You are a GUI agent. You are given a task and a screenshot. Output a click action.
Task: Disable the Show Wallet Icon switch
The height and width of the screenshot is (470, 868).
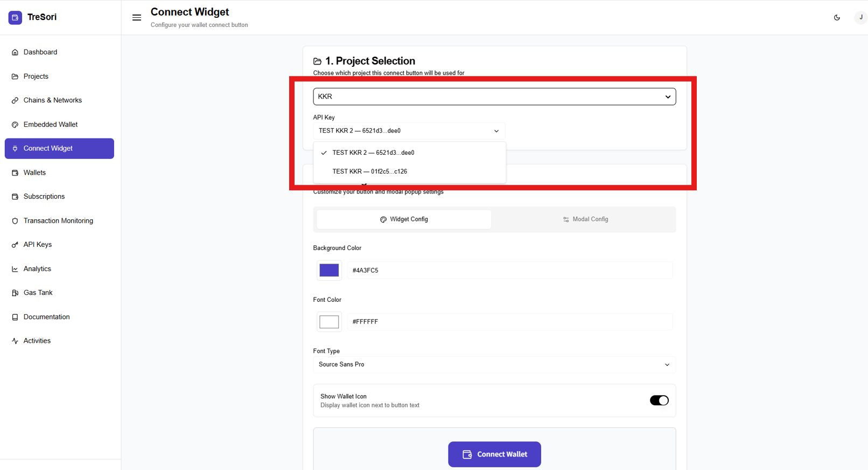(659, 400)
